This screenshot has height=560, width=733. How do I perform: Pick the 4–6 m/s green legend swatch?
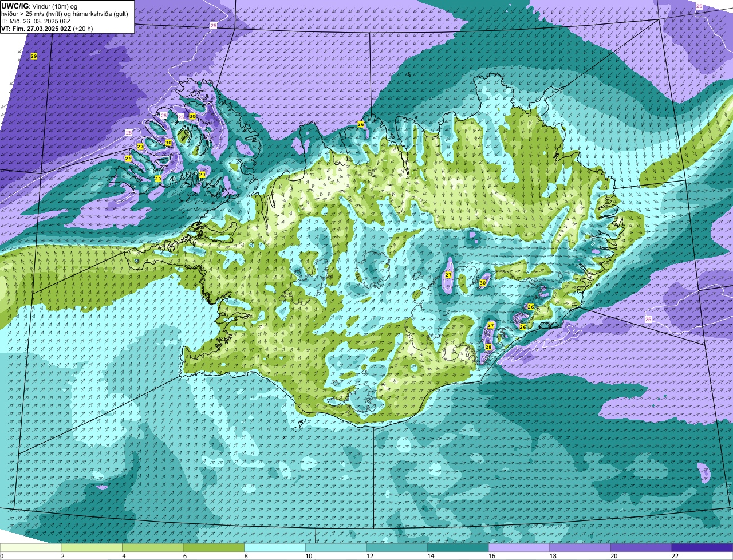pos(152,547)
